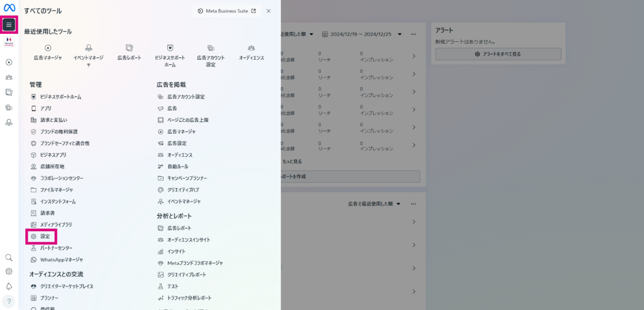Viewport: 644px width, 310px height.
Task: Select 請求と支払い menu item
Action: point(49,120)
